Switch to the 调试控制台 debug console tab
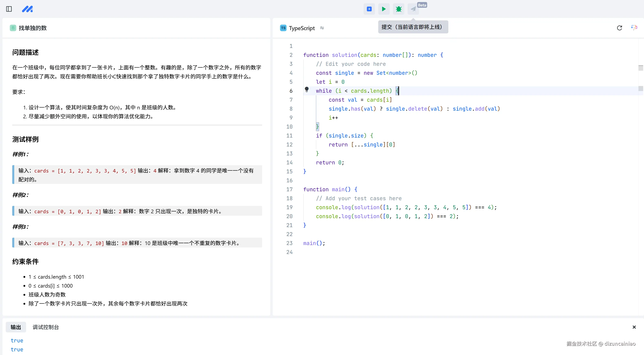The image size is (644, 355). (x=46, y=327)
